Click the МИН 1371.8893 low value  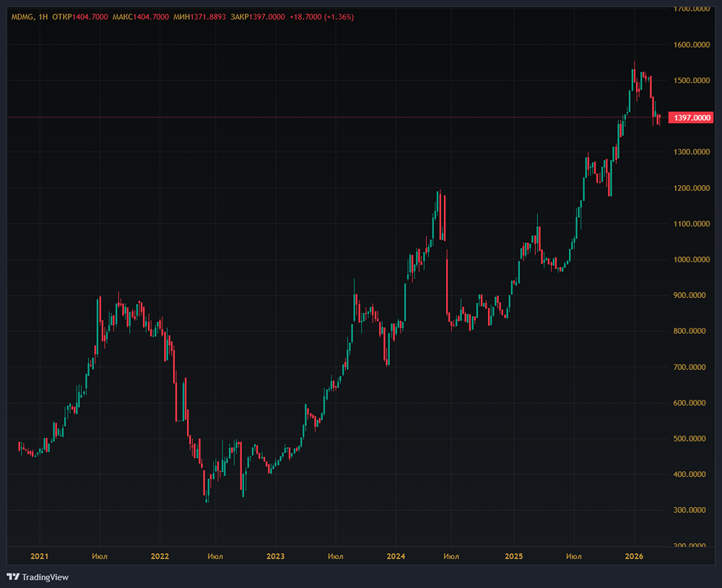coord(199,17)
